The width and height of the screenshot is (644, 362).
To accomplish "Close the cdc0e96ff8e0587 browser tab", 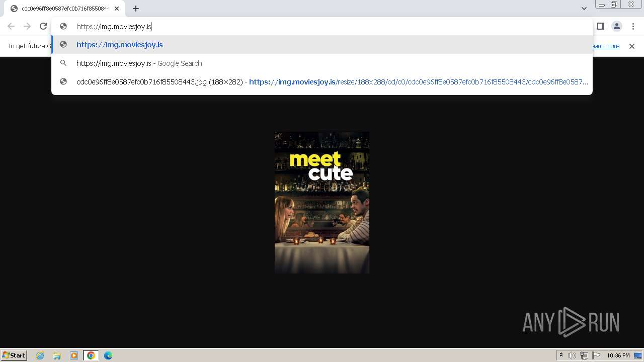I will point(117,9).
